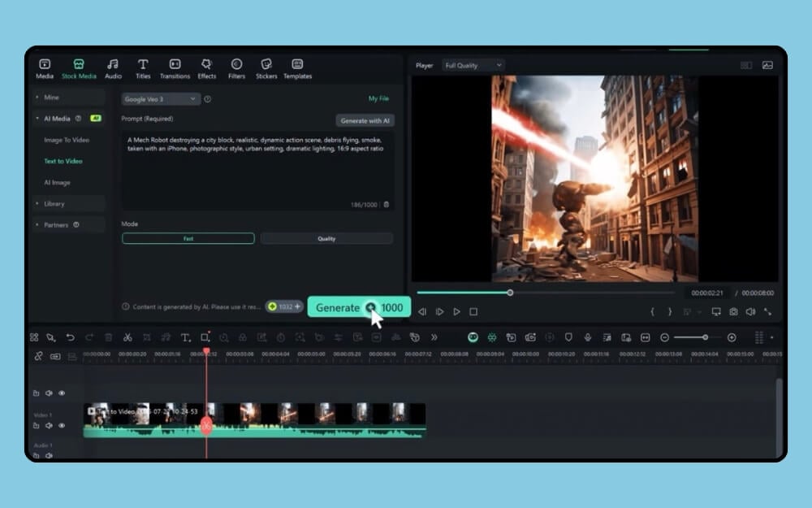Switch generation mode to Quality
The width and height of the screenshot is (812, 508).
(326, 238)
